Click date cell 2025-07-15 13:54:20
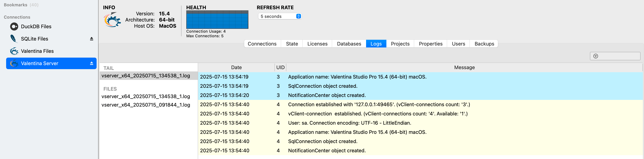 pos(224,95)
